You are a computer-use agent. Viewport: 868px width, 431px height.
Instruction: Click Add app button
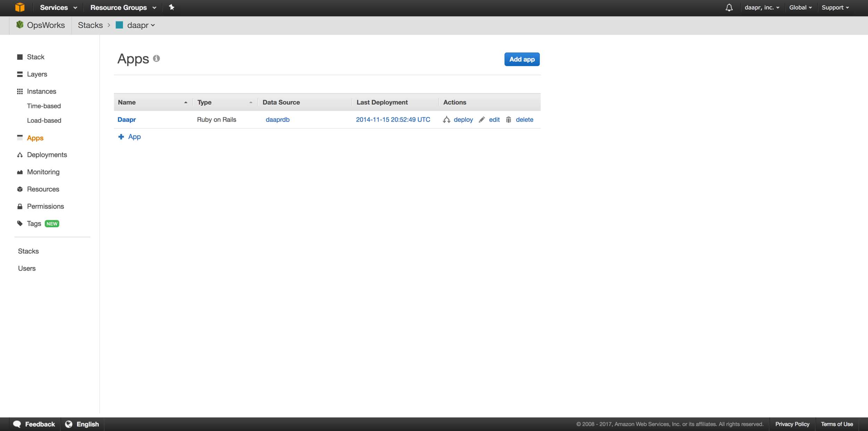click(521, 59)
